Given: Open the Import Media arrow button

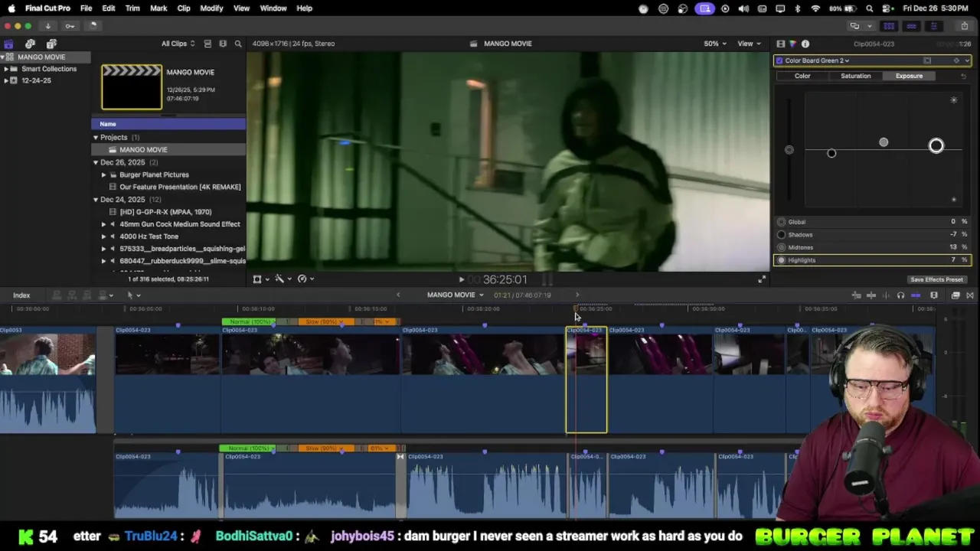Looking at the screenshot, I should click(47, 26).
